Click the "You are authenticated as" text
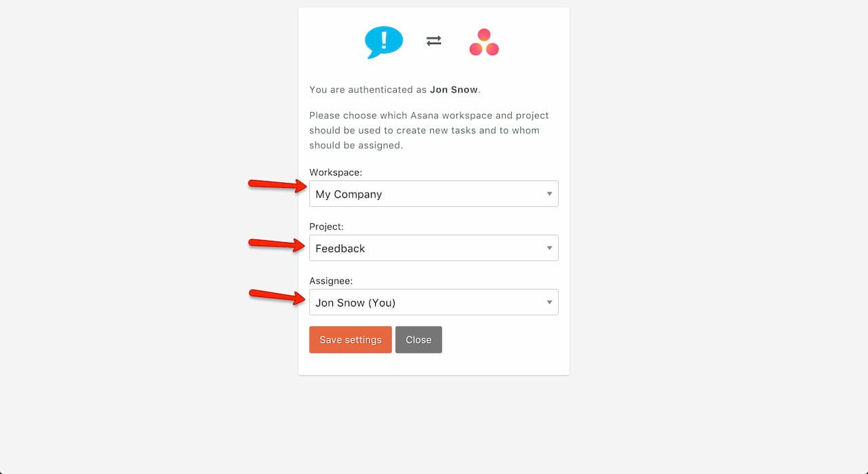Screen dimensions: 868x474 click(368, 90)
